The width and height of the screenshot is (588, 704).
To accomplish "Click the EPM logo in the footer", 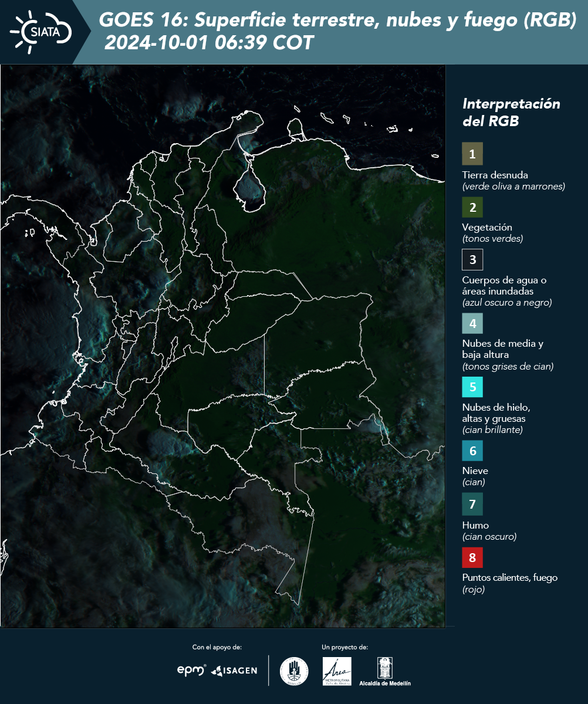I will pyautogui.click(x=192, y=670).
